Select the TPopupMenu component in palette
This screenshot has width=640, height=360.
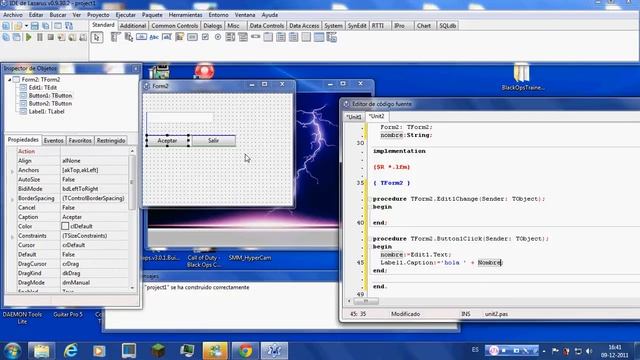(129, 37)
